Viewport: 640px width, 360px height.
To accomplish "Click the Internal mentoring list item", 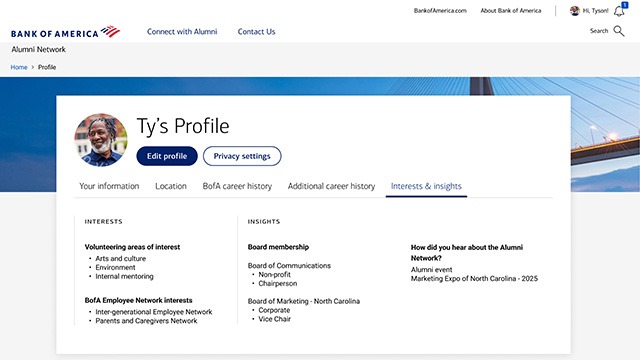I will coord(124,276).
